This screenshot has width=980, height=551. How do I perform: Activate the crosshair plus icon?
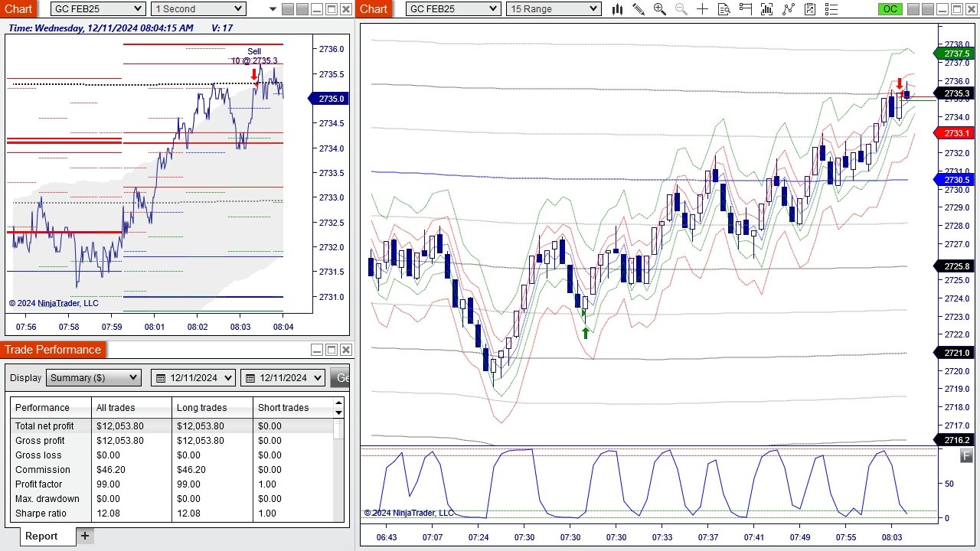[702, 9]
